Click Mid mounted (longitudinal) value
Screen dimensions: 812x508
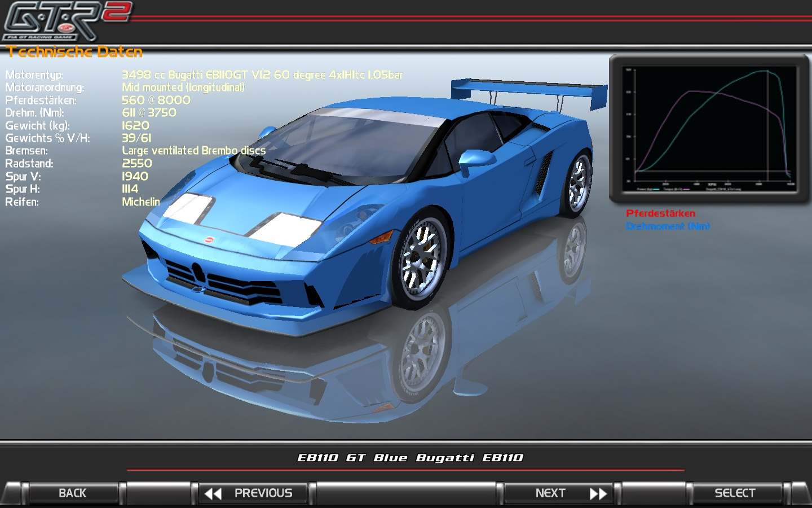point(183,87)
